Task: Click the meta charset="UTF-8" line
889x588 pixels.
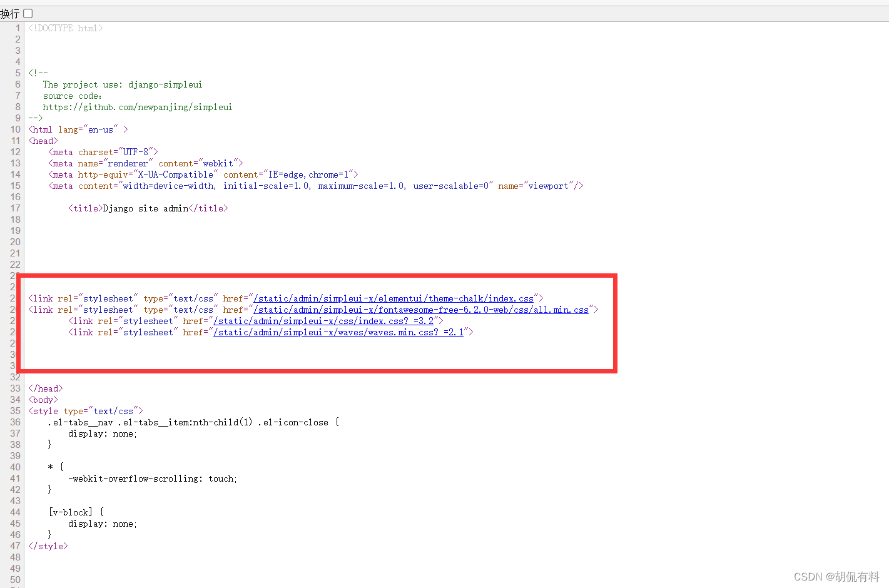Action: [103, 152]
